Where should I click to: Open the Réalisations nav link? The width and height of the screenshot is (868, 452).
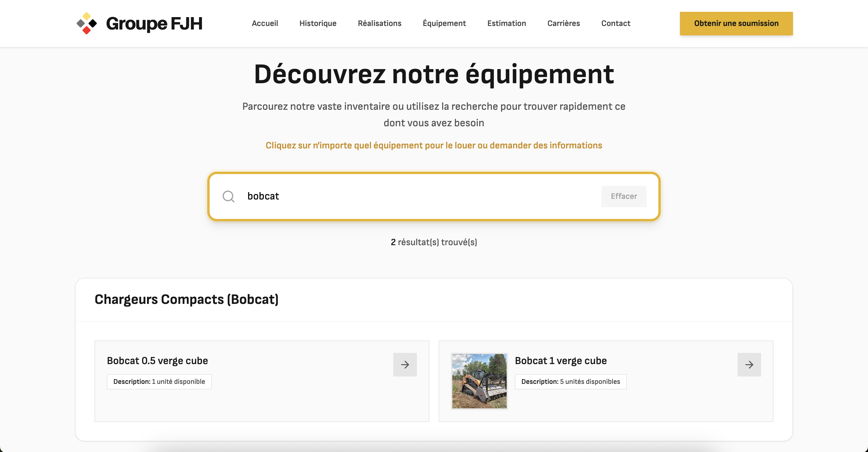(379, 23)
